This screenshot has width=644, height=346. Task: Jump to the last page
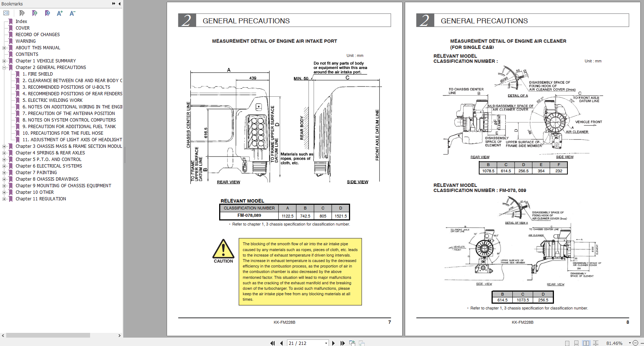342,343
